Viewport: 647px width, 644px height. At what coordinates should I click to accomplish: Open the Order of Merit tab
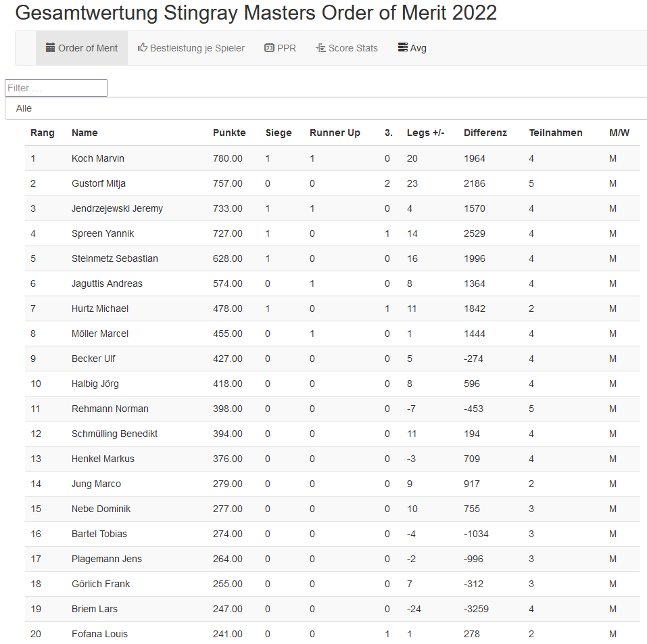click(x=82, y=48)
